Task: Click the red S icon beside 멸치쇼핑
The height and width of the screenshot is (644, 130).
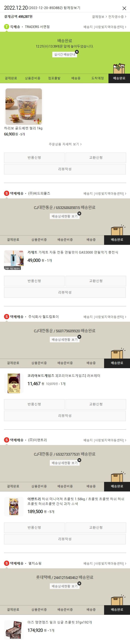Action: (6, 563)
